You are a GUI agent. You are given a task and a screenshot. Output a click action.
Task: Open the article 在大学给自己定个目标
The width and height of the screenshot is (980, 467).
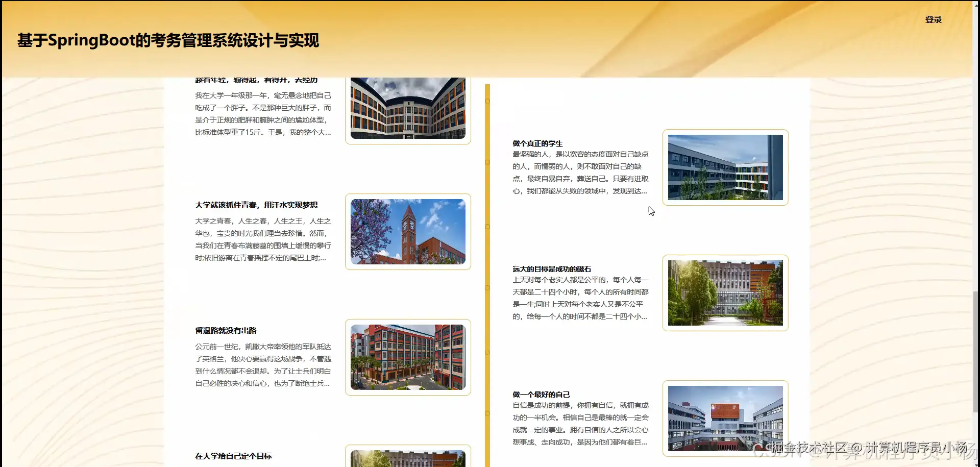point(233,456)
